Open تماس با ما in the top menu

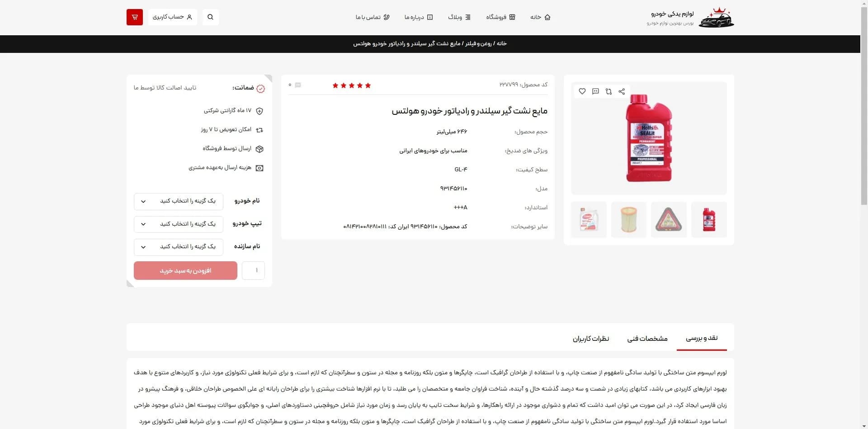(x=373, y=17)
